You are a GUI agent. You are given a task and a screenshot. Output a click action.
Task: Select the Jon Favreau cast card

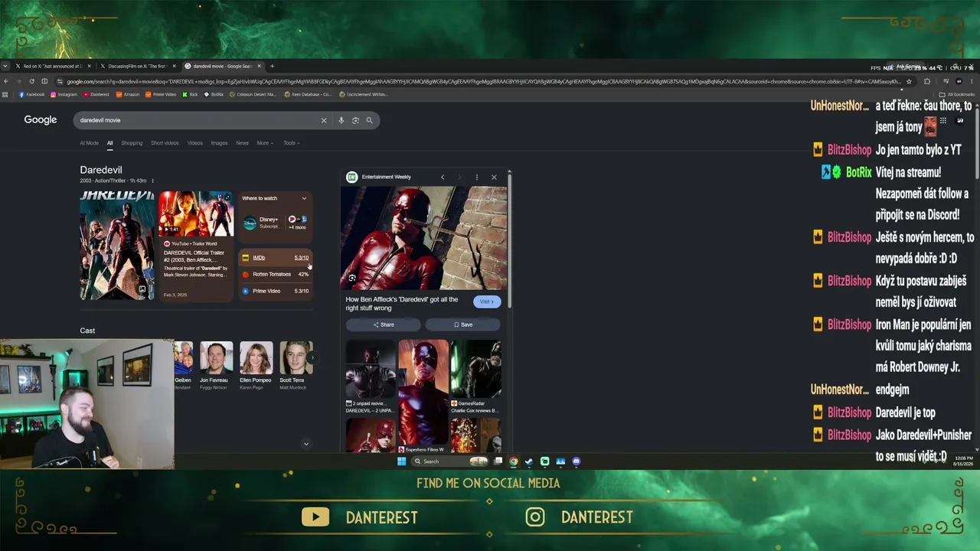click(216, 367)
